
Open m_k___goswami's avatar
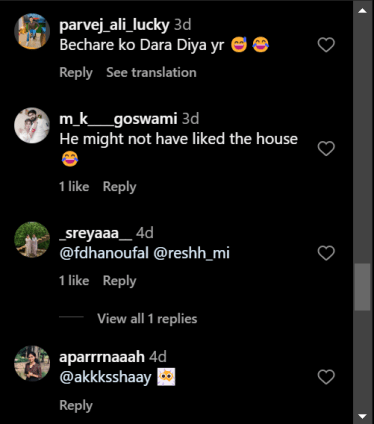tap(32, 125)
